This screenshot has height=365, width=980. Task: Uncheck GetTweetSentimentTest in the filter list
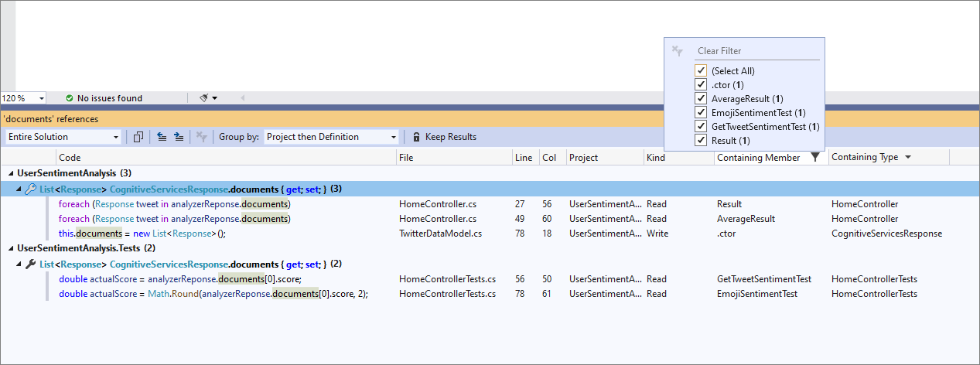[x=701, y=126]
